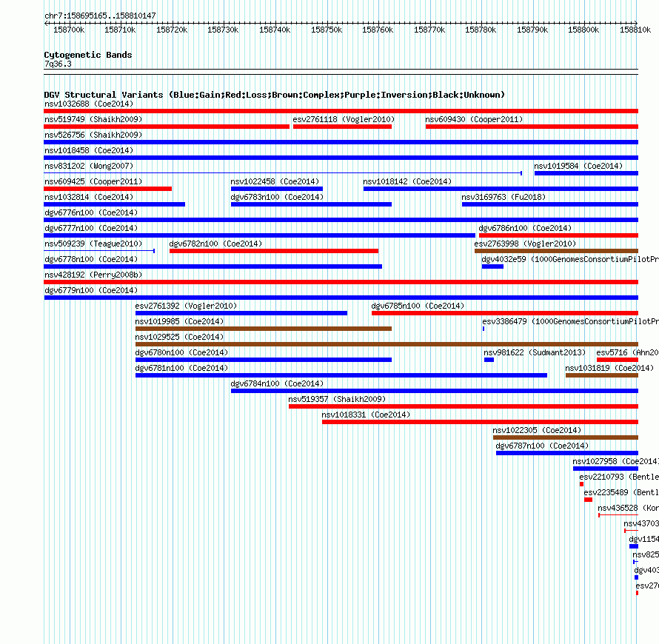Open nsv1019584 (Coe2014) variant label
659x644 pixels.
point(578,166)
